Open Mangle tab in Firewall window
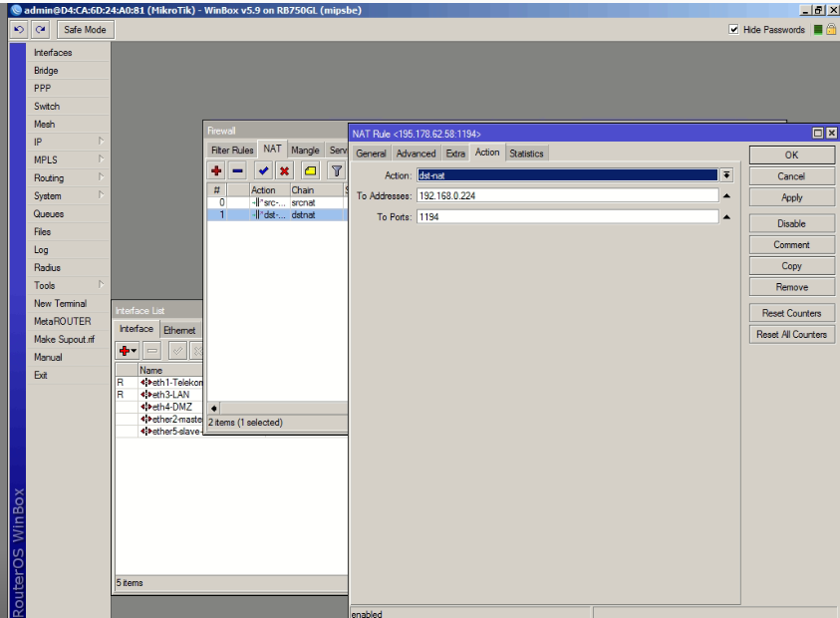The height and width of the screenshot is (618, 840). tap(305, 151)
